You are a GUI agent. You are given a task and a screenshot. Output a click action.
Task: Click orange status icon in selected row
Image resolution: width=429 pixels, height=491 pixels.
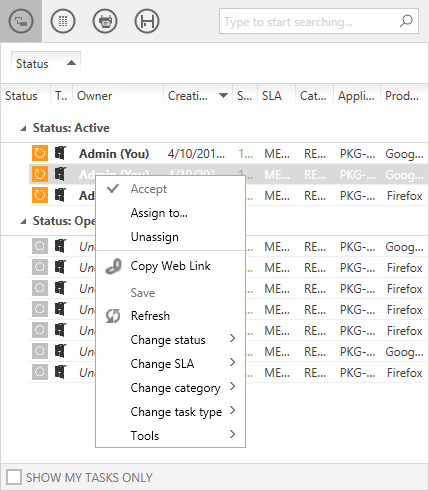coord(40,174)
